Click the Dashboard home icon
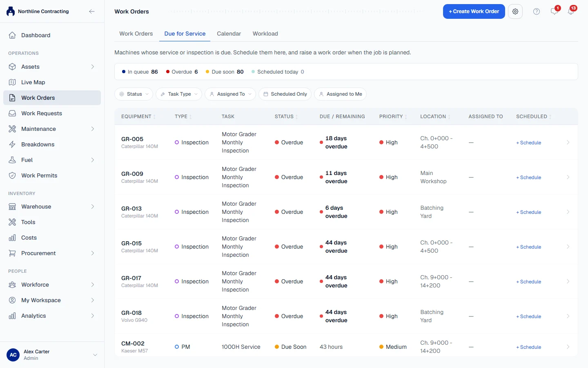 point(12,35)
